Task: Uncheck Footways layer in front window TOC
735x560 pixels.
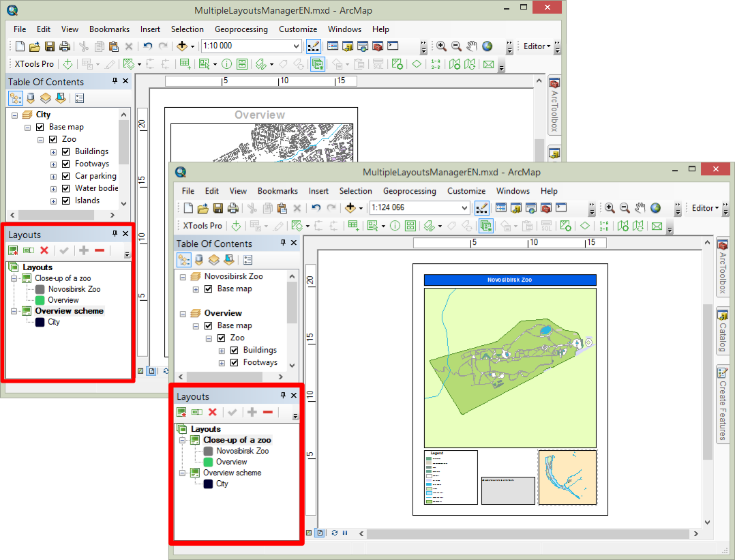Action: (x=235, y=362)
